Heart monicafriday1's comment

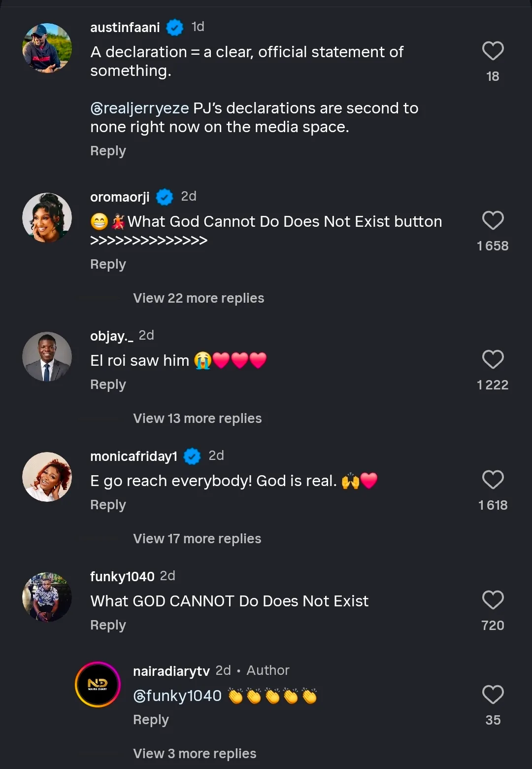tap(493, 480)
